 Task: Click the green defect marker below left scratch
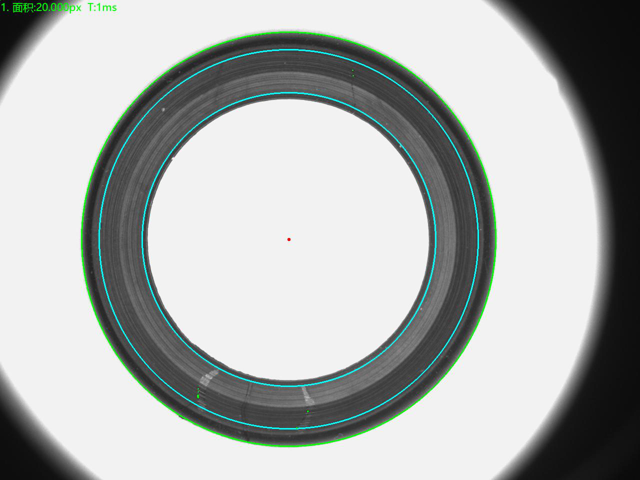(x=198, y=395)
